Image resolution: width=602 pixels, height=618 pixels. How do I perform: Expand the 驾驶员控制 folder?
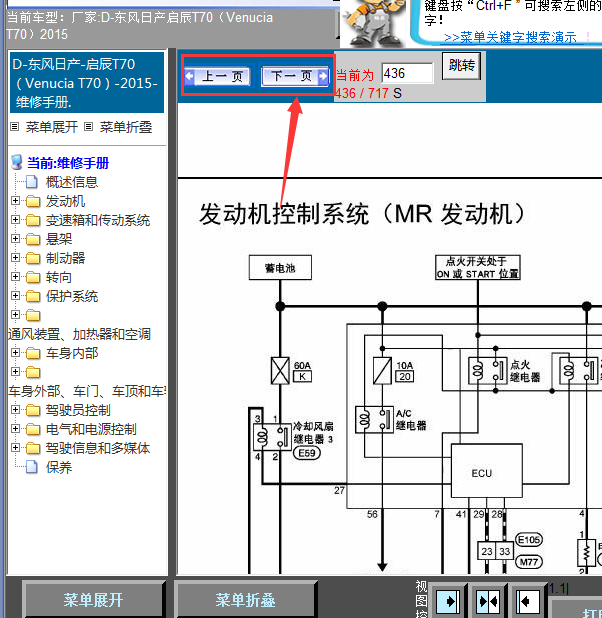[x=15, y=410]
